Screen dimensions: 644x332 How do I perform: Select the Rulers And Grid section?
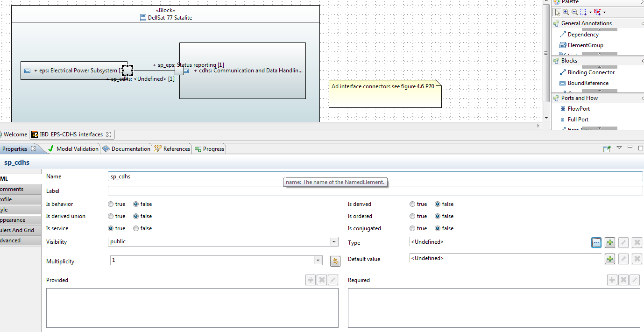pyautogui.click(x=20, y=230)
